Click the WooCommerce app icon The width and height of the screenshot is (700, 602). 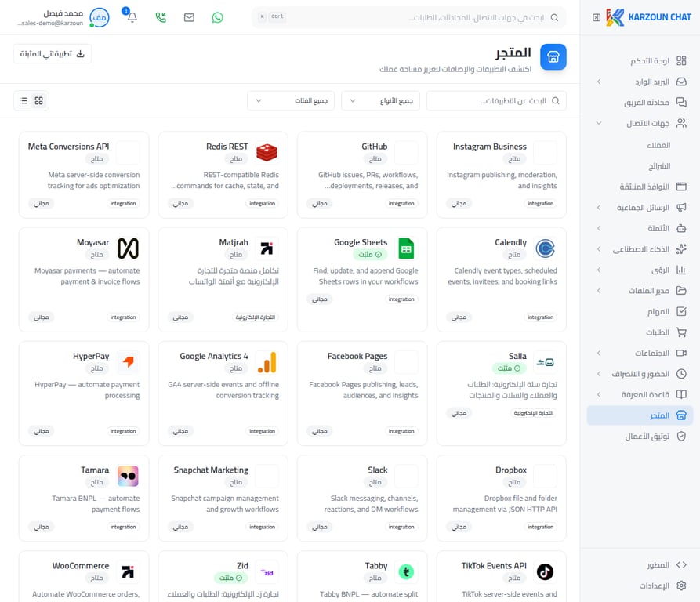(x=128, y=571)
